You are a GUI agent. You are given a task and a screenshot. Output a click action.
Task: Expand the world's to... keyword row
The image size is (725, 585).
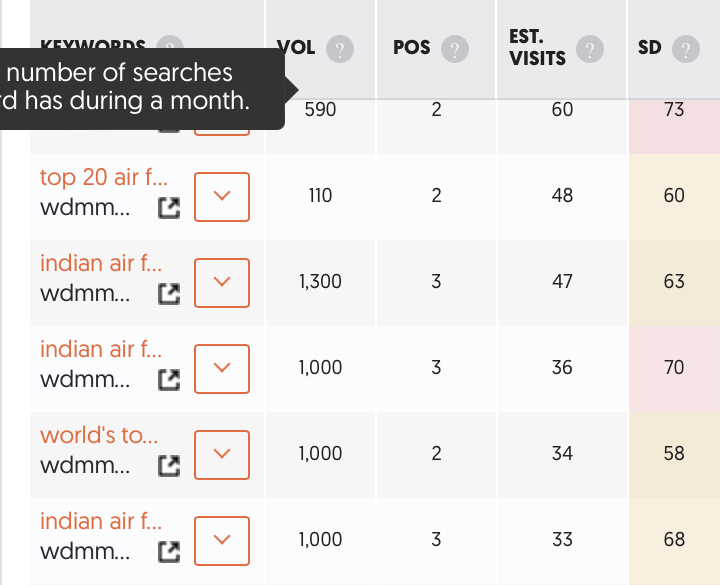[222, 455]
